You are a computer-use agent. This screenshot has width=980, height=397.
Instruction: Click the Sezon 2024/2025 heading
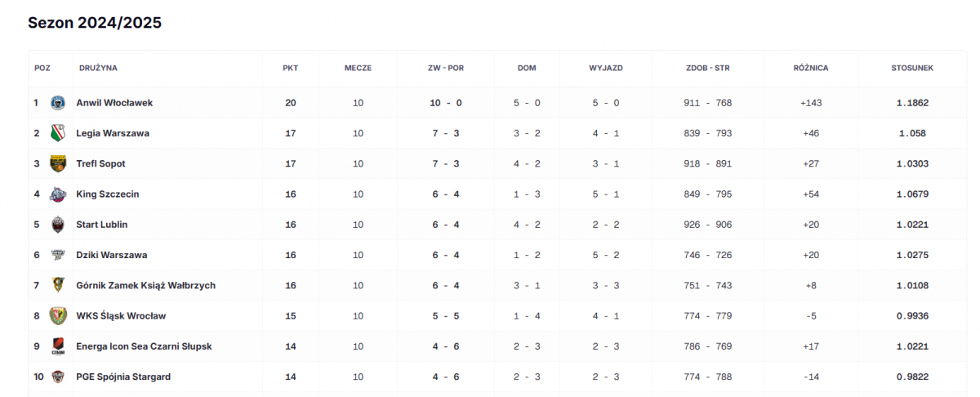click(x=95, y=23)
